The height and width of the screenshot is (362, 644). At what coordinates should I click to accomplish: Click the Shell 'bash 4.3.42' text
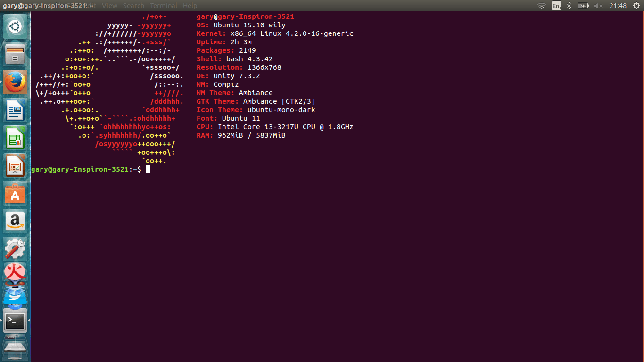coord(249,59)
